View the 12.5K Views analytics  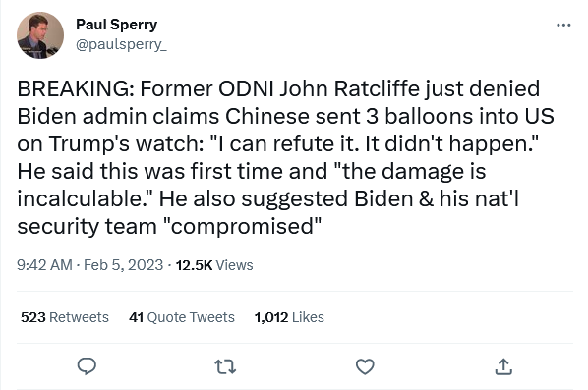pyautogui.click(x=214, y=265)
